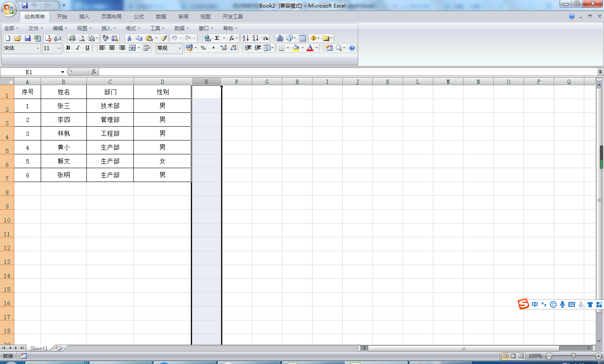Toggle the Filter funnel icon
The height and width of the screenshot is (364, 604).
[x=265, y=38]
